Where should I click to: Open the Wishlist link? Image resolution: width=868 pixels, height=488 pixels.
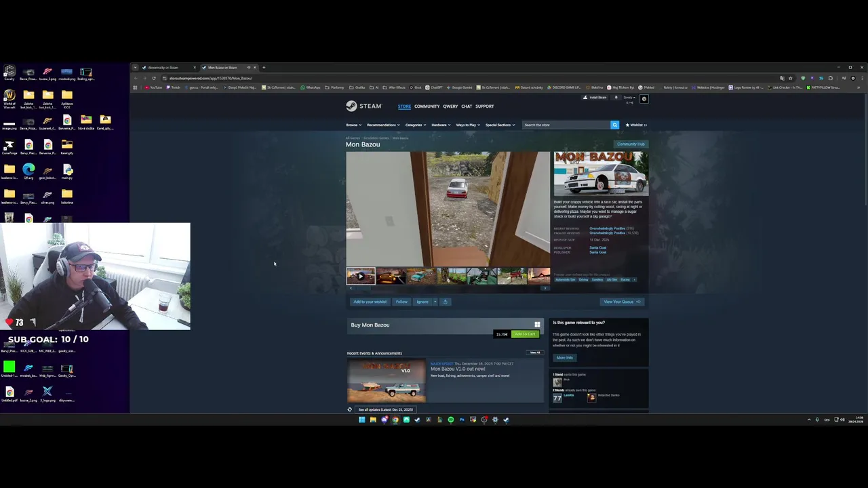click(636, 125)
